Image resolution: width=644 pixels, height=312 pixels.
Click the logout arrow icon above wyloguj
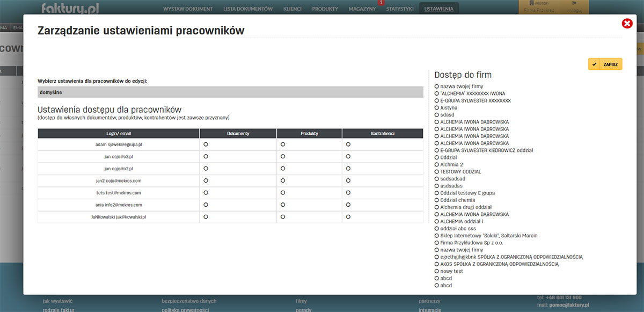574,3
